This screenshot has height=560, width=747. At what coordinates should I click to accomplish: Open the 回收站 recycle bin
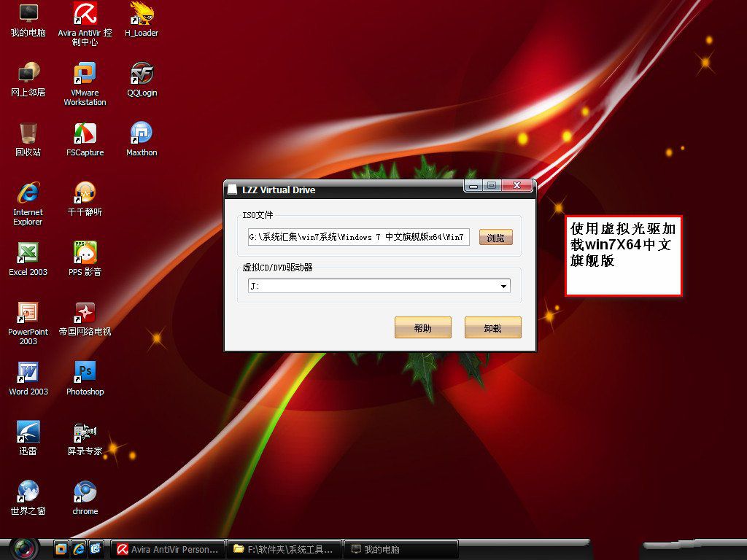[x=28, y=133]
